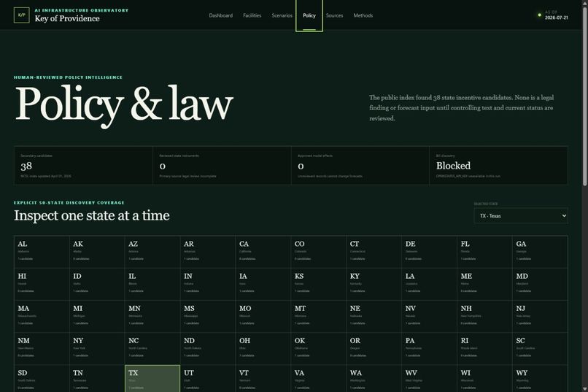The image size is (588, 392).
Task: Click the NE Nebraska tile
Action: point(374,316)
